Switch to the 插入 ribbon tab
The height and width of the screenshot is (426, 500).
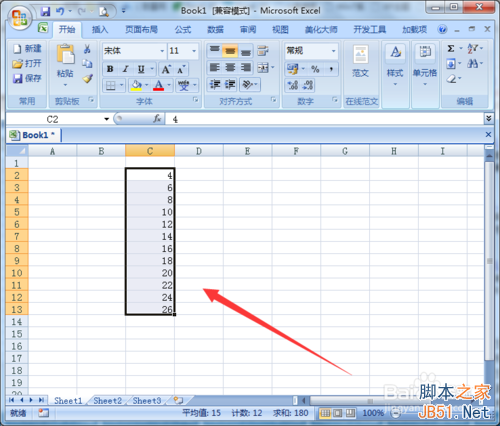[x=100, y=30]
